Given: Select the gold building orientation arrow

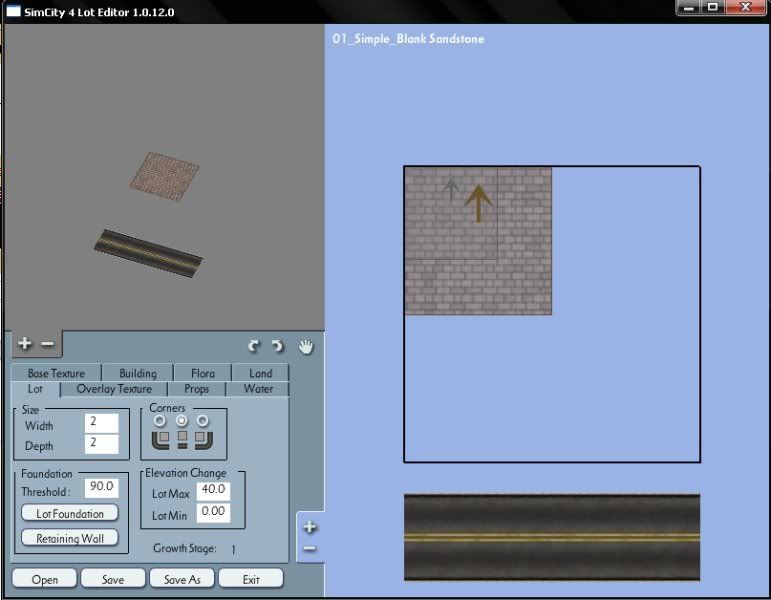Looking at the screenshot, I should click(x=478, y=204).
